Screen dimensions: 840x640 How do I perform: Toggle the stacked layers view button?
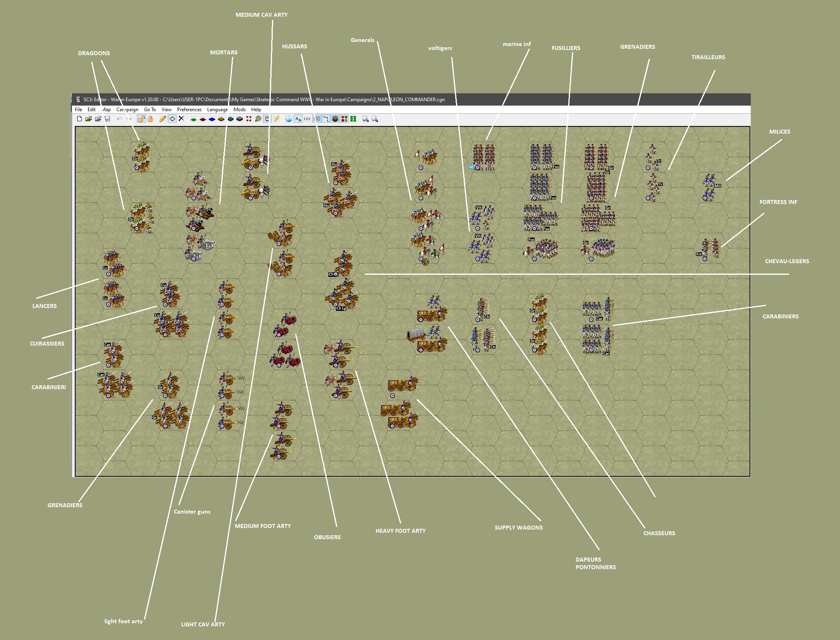(335, 119)
